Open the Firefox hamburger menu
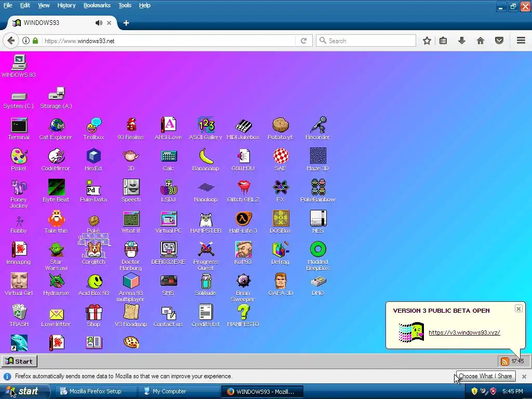532x399 pixels. tap(521, 41)
